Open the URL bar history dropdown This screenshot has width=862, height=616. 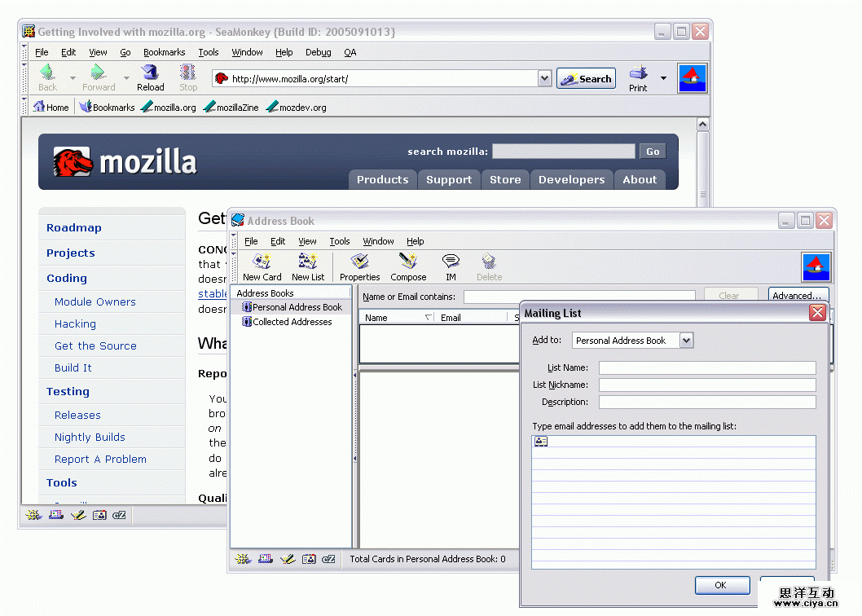point(544,79)
